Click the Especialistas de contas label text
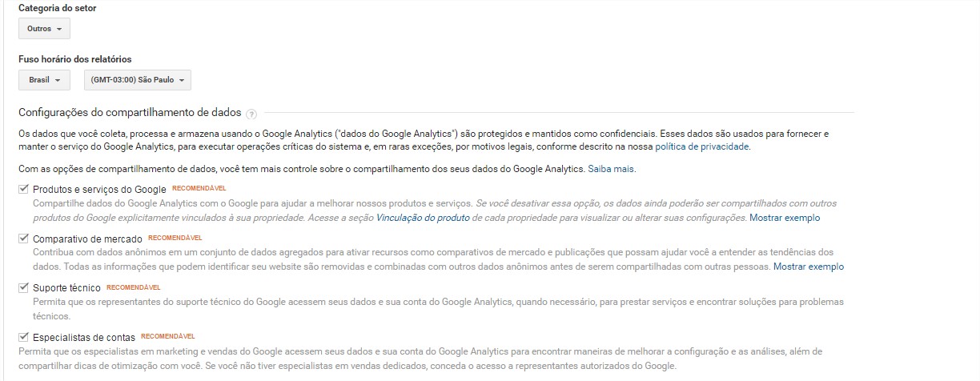The height and width of the screenshot is (381, 980). [x=84, y=338]
